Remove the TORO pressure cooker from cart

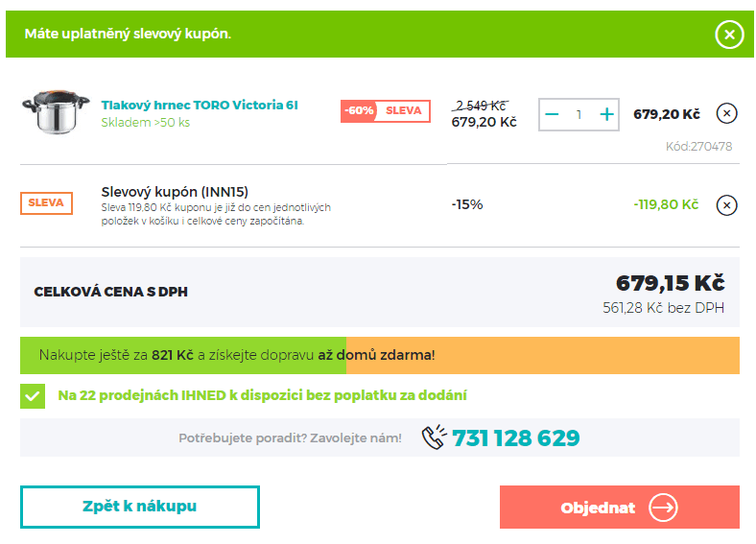pyautogui.click(x=726, y=114)
